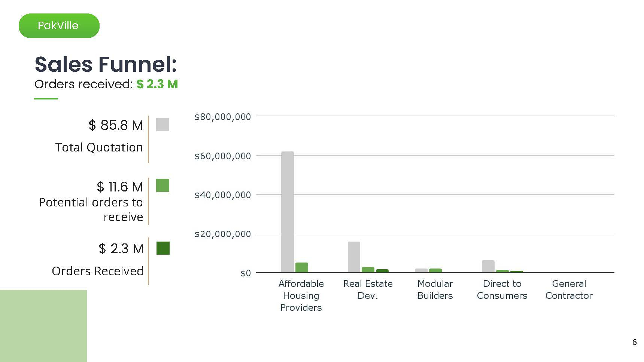Select the Affordable Housing Providers axis label

pos(301,295)
